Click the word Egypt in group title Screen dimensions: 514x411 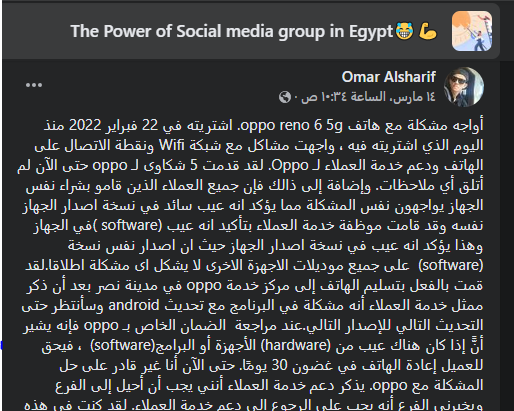(x=371, y=32)
